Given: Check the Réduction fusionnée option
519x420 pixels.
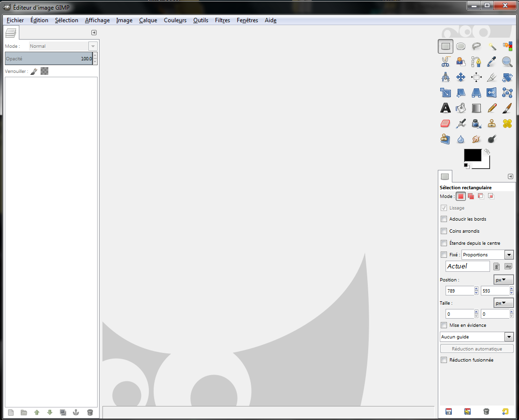Looking at the screenshot, I should pyautogui.click(x=444, y=360).
